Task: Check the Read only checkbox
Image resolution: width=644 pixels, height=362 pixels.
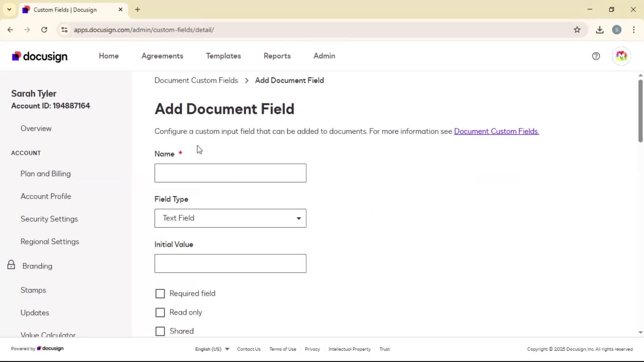Action: click(160, 312)
